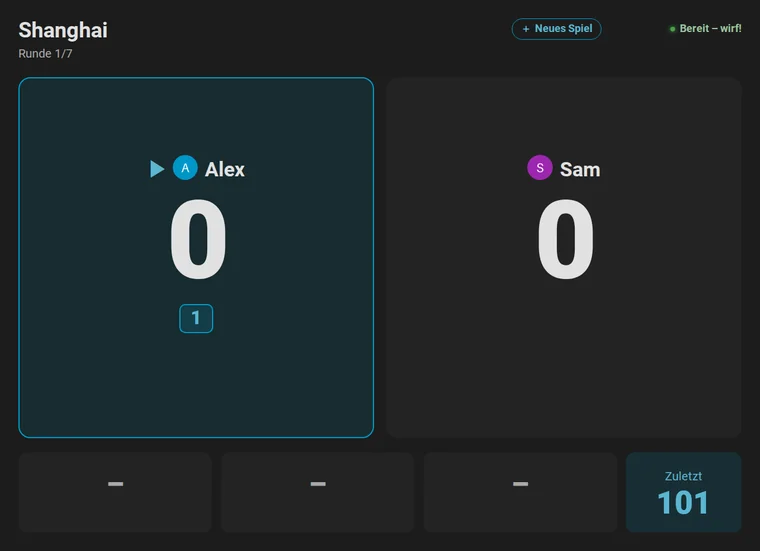Viewport: 760px width, 551px height.
Task: Click the active-player arrow beside Alex
Action: pyautogui.click(x=157, y=169)
